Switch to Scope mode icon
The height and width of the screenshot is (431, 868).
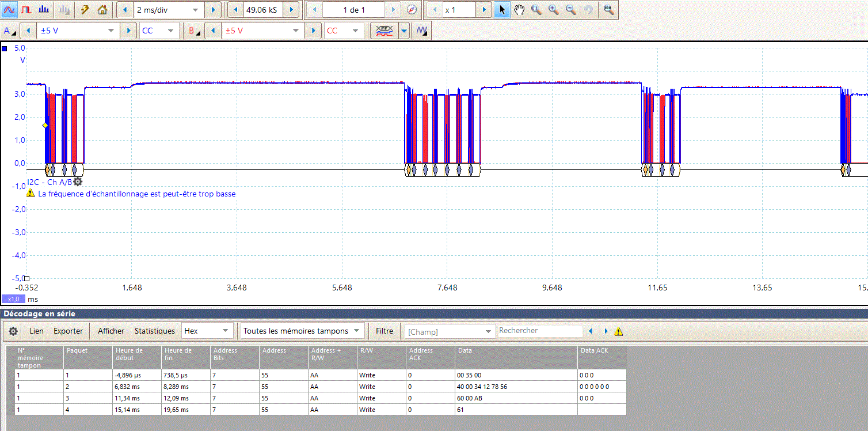tap(10, 10)
